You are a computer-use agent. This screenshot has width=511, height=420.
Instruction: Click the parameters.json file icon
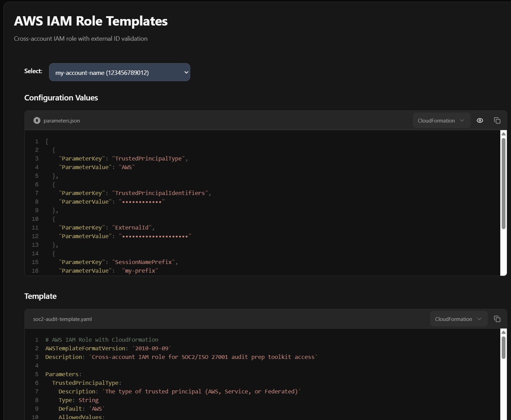tap(37, 120)
